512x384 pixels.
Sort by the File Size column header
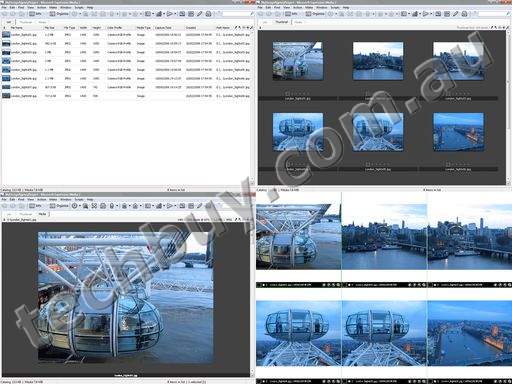[x=49, y=28]
